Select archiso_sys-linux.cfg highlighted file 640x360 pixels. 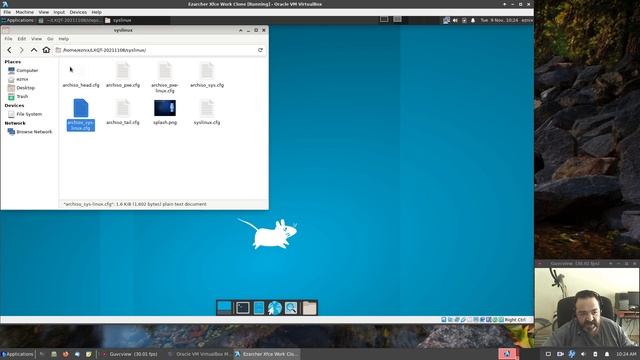point(81,115)
